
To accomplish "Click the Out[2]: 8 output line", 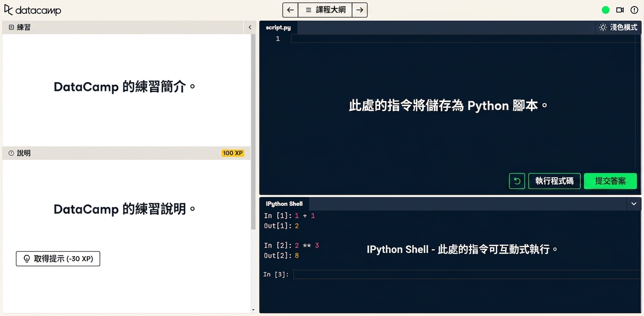I will pyautogui.click(x=281, y=255).
